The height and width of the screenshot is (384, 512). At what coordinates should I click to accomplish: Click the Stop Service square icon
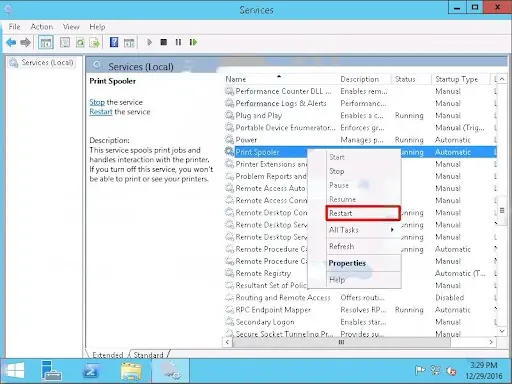coord(164,42)
